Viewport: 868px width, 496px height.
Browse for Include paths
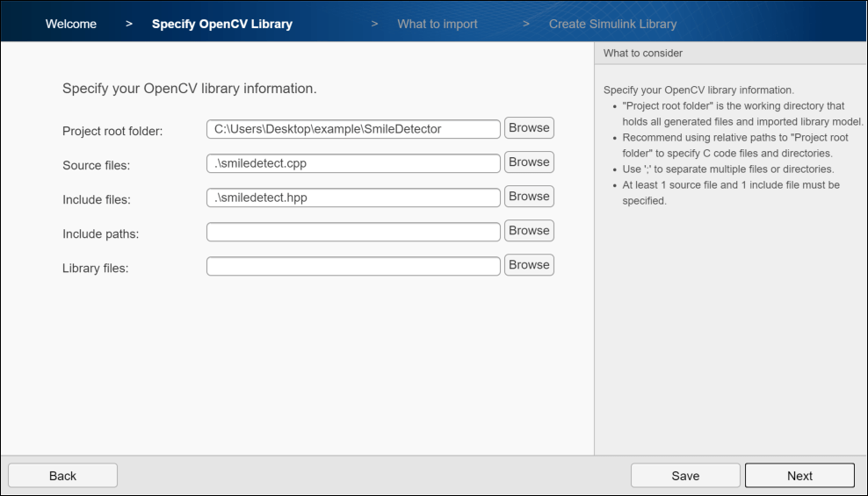529,231
